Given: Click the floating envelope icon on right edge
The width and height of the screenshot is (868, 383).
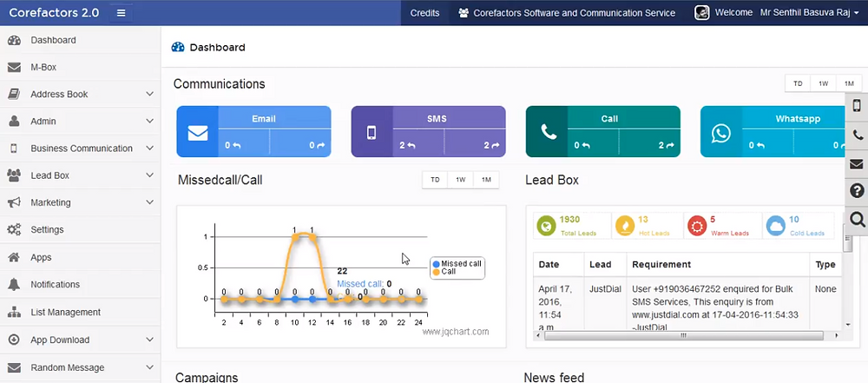Looking at the screenshot, I should point(857,163).
